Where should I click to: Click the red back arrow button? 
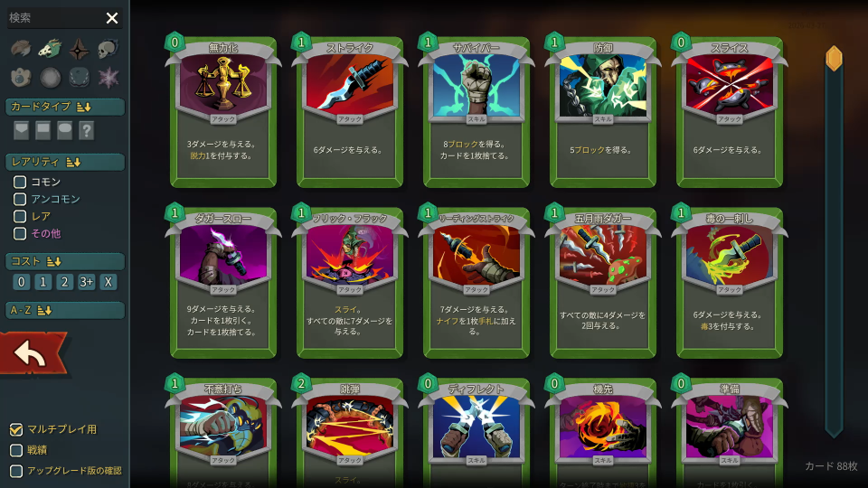pyautogui.click(x=33, y=353)
